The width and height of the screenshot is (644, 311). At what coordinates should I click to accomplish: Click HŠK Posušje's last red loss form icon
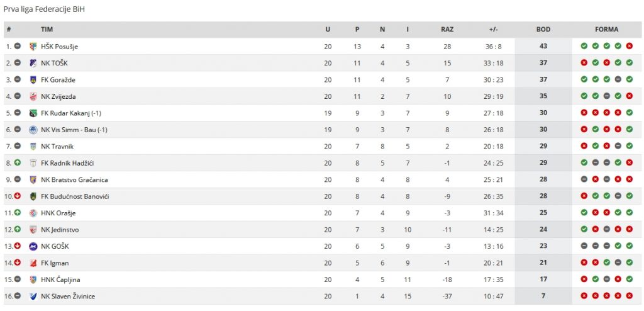(x=629, y=46)
